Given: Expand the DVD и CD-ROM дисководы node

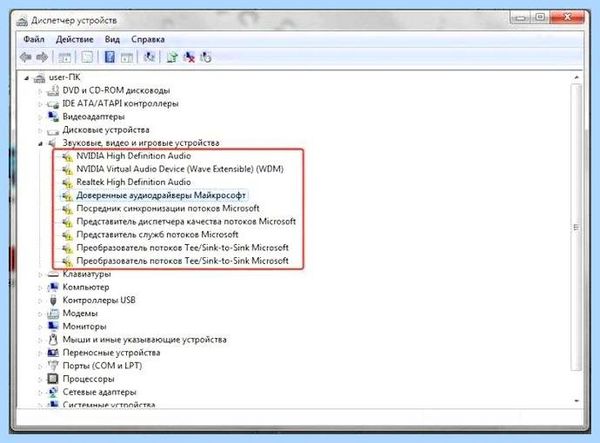Looking at the screenshot, I should click(40, 91).
